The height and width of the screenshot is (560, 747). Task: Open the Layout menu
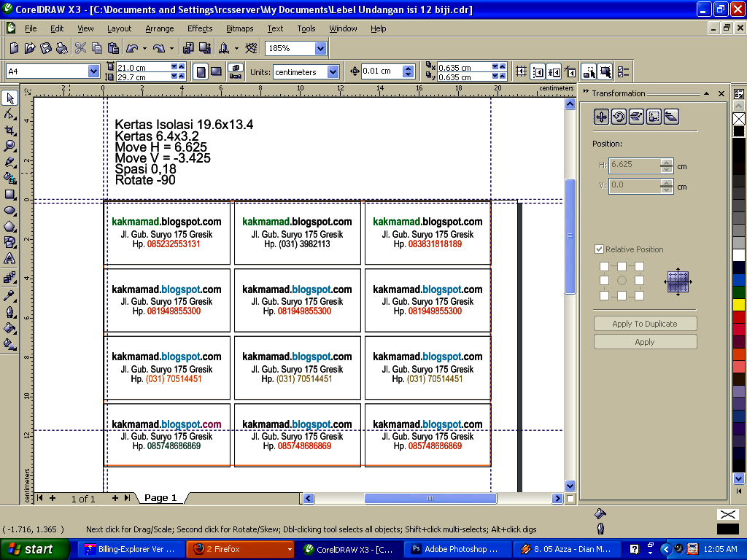point(119,28)
